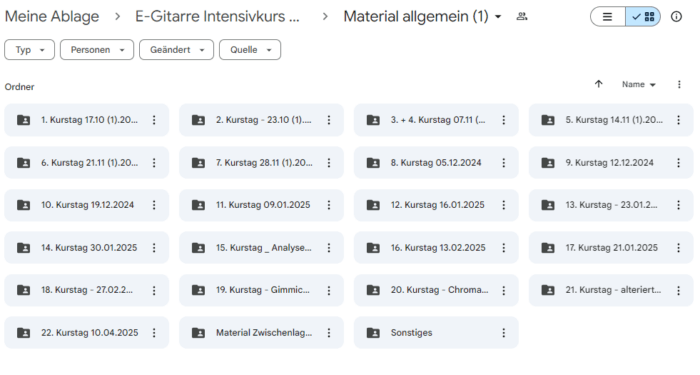Open more options for 1. Kurstag 17.10
This screenshot has width=700, height=375.
click(x=154, y=120)
